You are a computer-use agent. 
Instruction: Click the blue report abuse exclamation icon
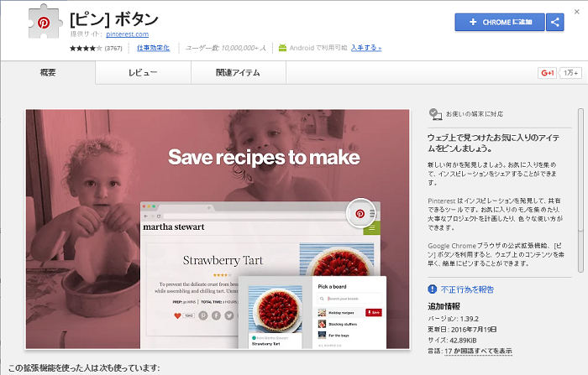click(433, 289)
